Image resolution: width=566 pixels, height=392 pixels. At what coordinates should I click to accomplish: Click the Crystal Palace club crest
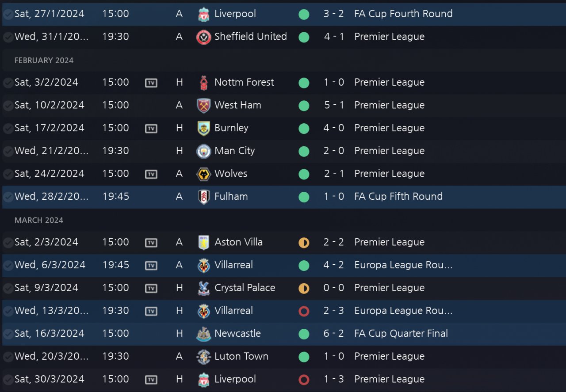click(203, 288)
